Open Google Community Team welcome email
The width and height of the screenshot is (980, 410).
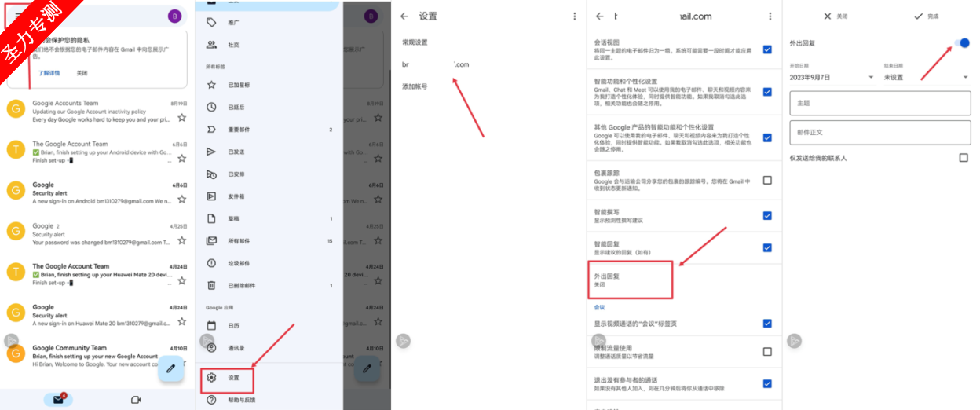pos(97,357)
